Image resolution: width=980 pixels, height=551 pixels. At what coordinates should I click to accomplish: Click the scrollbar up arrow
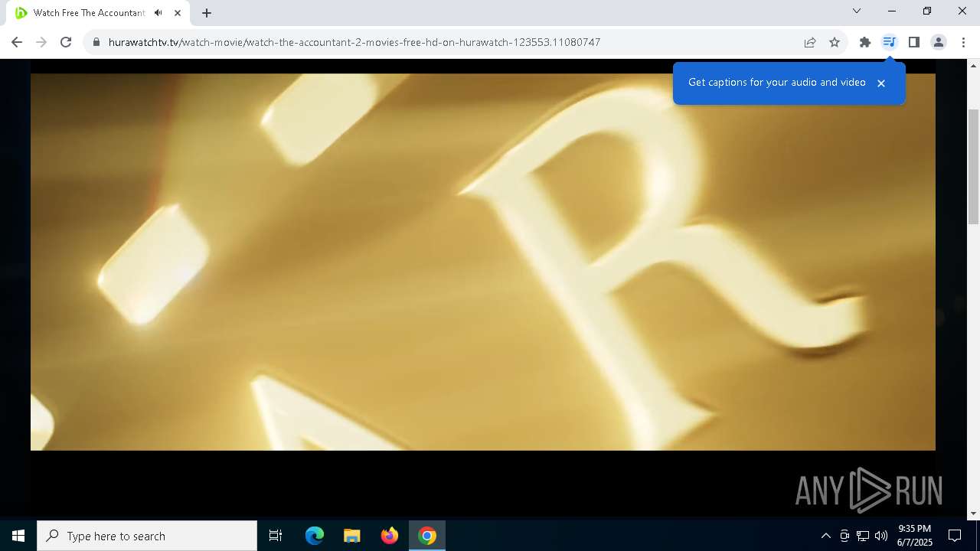pos(973,66)
